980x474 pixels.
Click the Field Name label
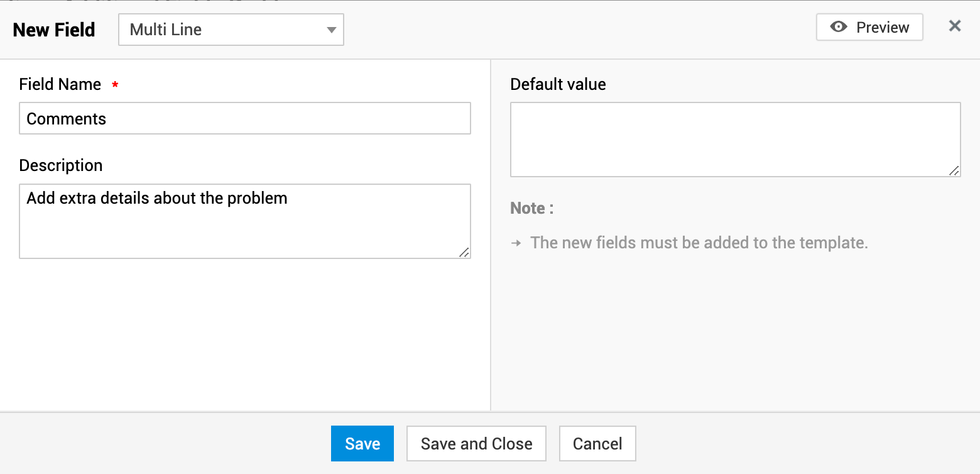click(x=60, y=85)
